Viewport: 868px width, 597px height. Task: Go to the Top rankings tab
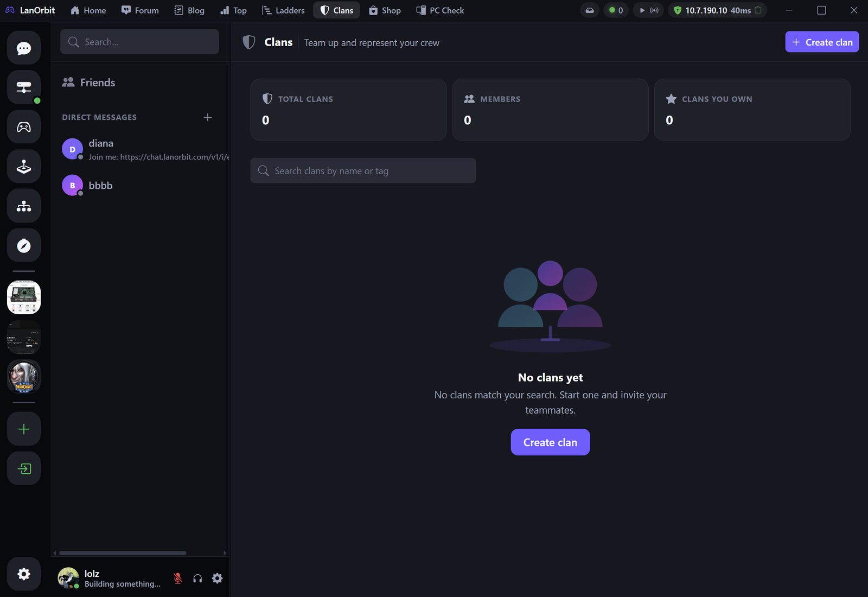click(x=233, y=10)
